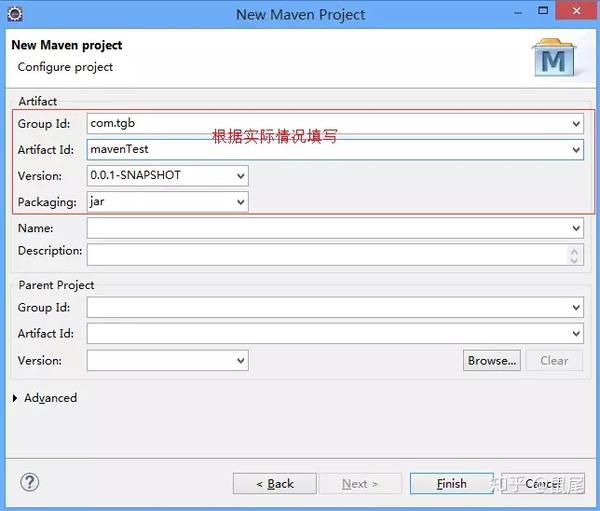Screen dimensions: 600x511
Task: Click Finish to create the project
Action: pyautogui.click(x=452, y=483)
